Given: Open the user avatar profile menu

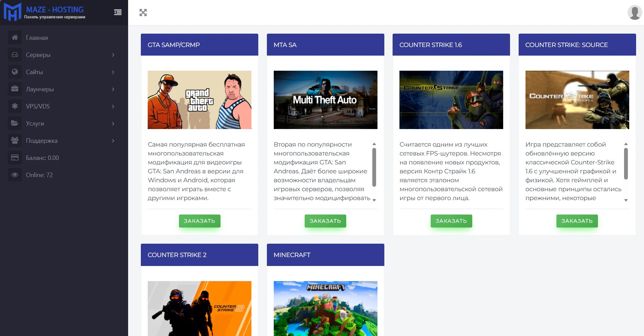Looking at the screenshot, I should pos(634,12).
